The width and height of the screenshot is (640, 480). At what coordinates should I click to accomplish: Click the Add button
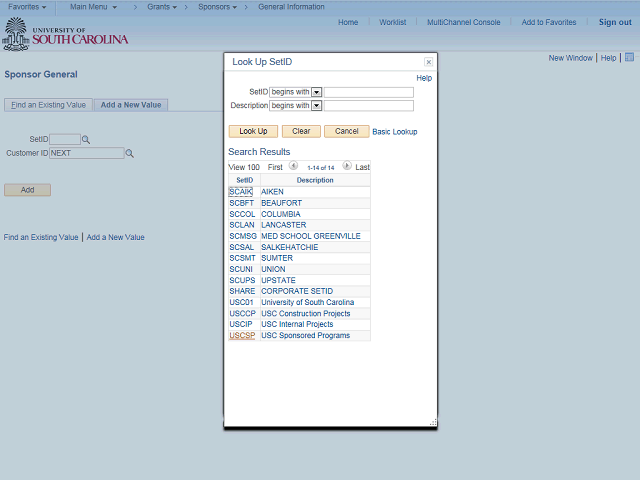click(27, 190)
